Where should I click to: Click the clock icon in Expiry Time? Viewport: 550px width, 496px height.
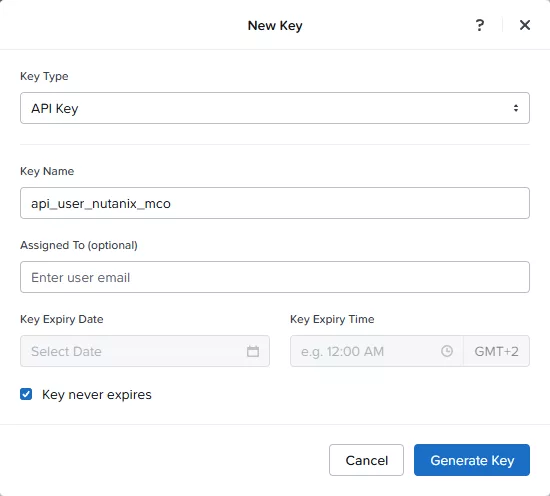click(x=447, y=351)
